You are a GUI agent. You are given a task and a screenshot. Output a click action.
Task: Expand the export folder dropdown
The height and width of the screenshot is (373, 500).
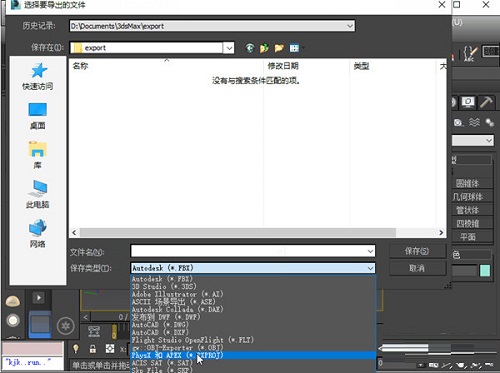coord(229,48)
